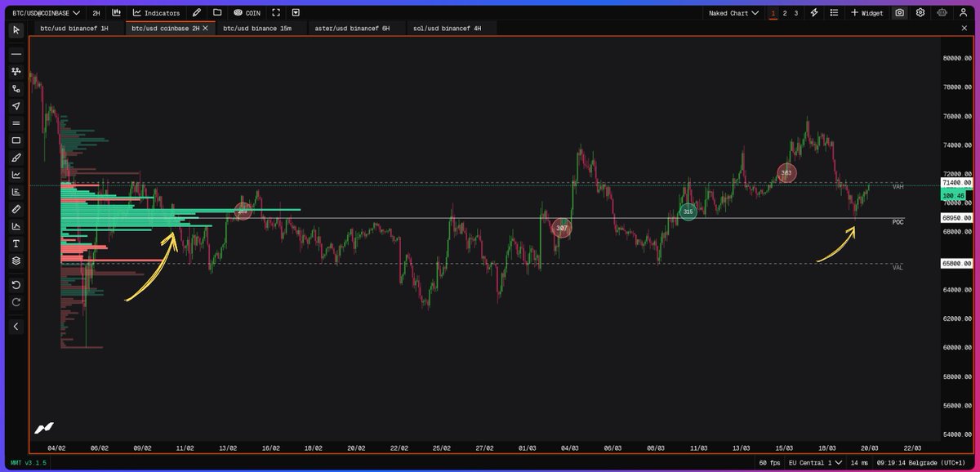Switch to layout 2
The width and height of the screenshot is (980, 472).
point(785,13)
